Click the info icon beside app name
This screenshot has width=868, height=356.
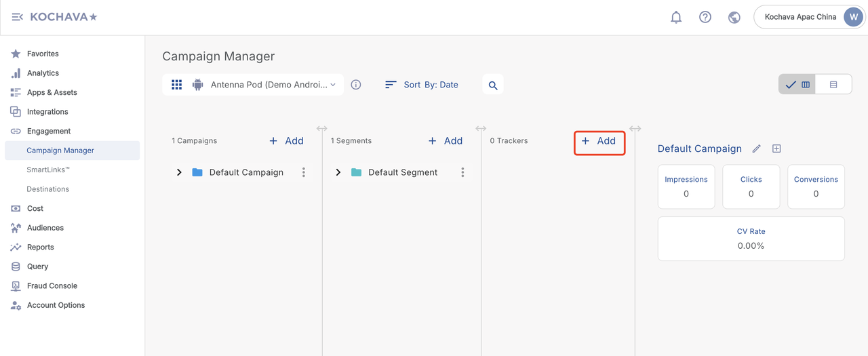356,85
